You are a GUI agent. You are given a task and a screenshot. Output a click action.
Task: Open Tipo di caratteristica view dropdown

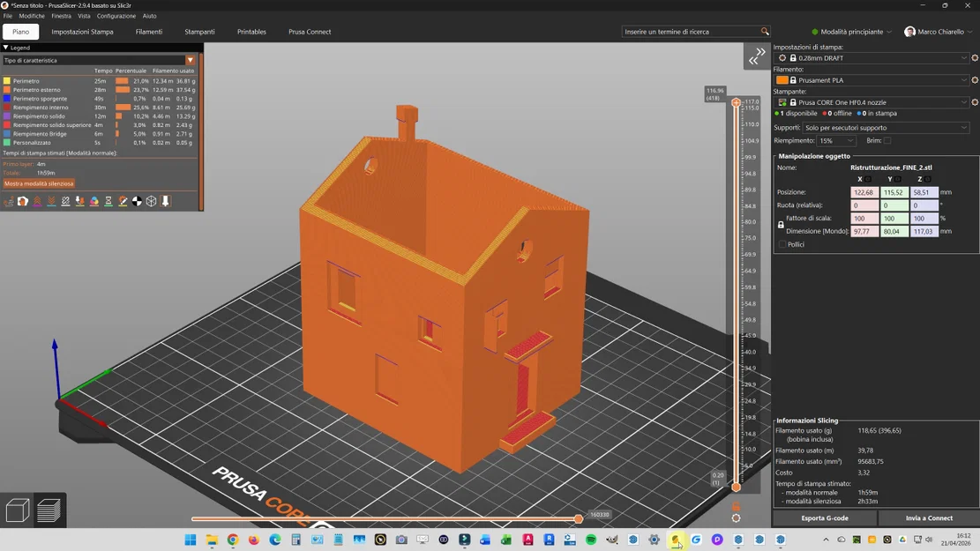99,61
